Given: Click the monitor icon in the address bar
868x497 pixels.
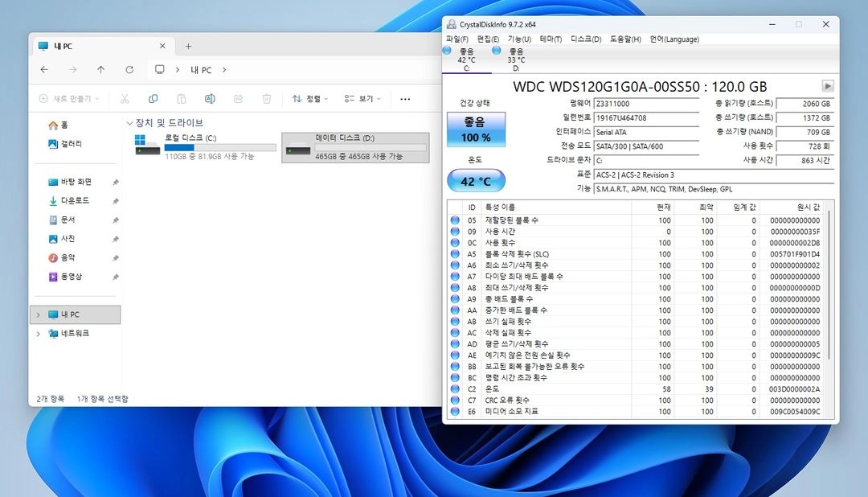Looking at the screenshot, I should tap(159, 70).
